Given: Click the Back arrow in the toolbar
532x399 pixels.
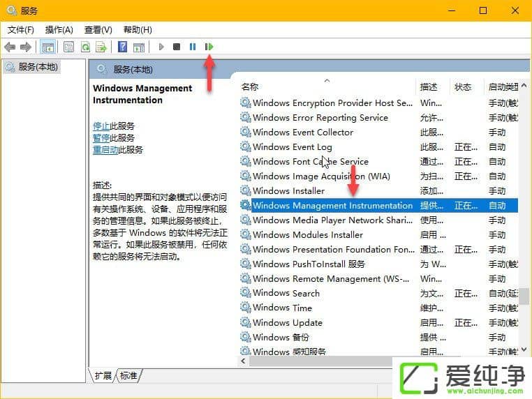Looking at the screenshot, I should [10, 47].
